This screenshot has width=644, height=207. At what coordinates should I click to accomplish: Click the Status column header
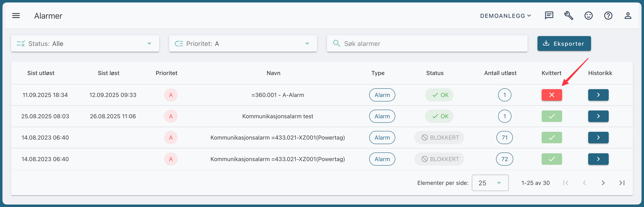[435, 73]
